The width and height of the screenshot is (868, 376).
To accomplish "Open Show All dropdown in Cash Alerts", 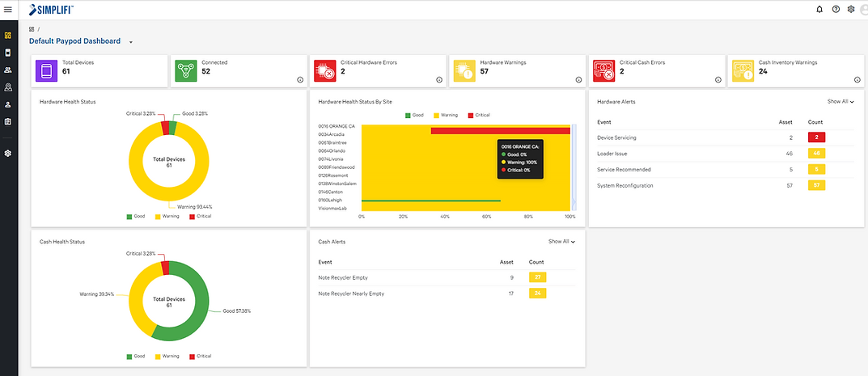I will coord(561,241).
